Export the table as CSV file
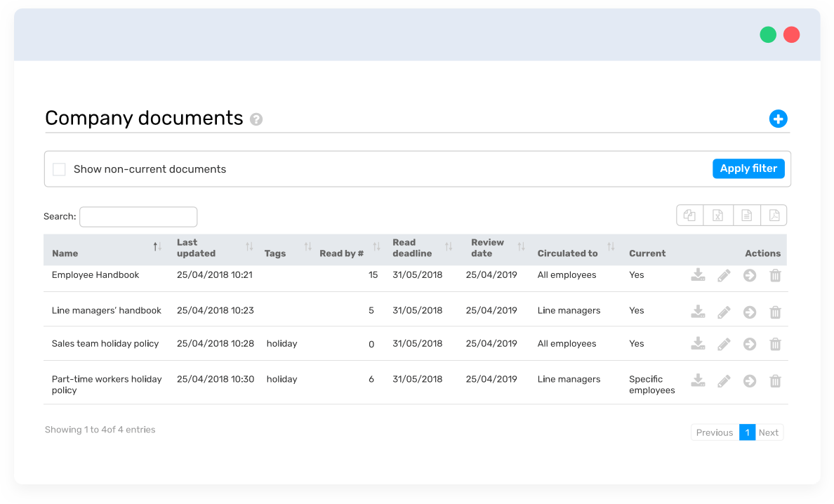The width and height of the screenshot is (834, 504). 746,215
